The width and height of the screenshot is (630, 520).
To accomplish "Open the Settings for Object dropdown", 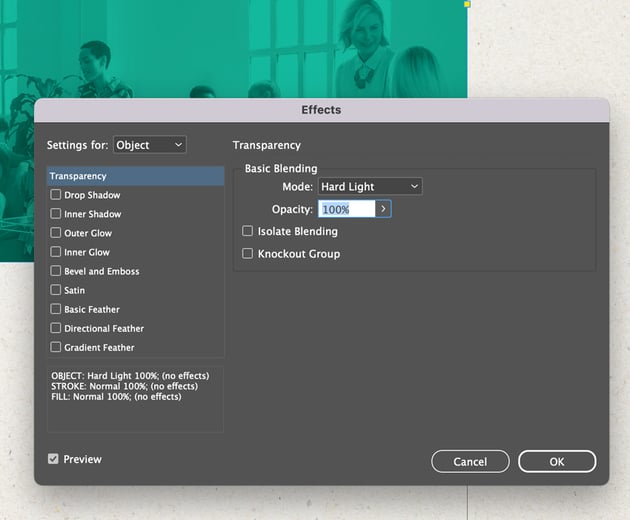I will click(x=149, y=145).
